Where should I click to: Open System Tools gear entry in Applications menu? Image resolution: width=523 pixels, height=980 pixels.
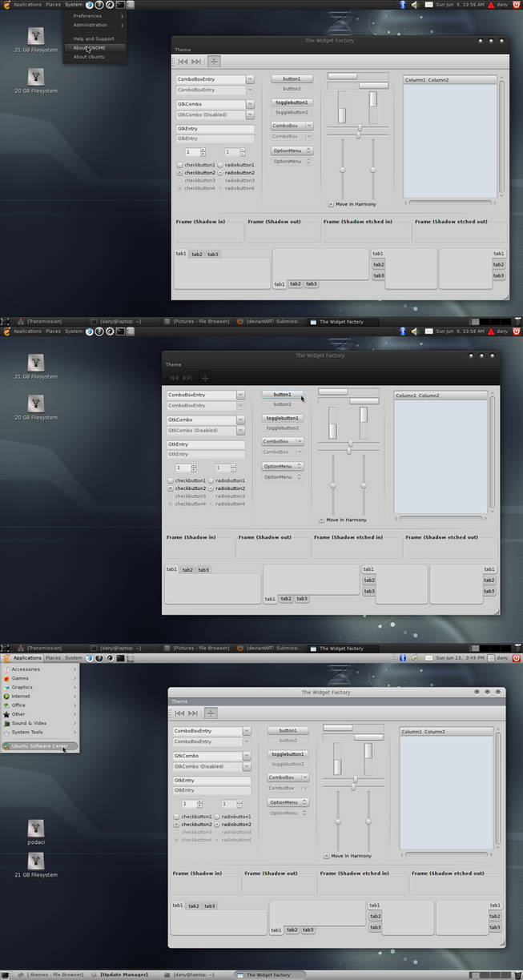pyautogui.click(x=40, y=732)
